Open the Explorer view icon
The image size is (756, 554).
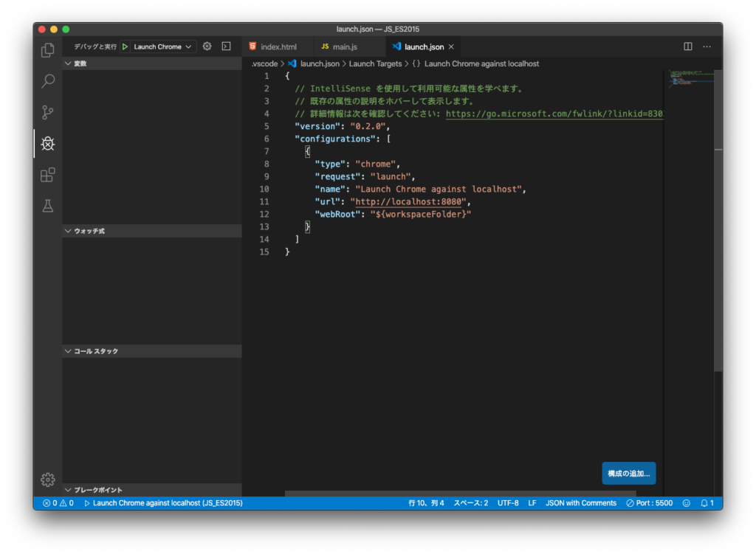point(47,49)
